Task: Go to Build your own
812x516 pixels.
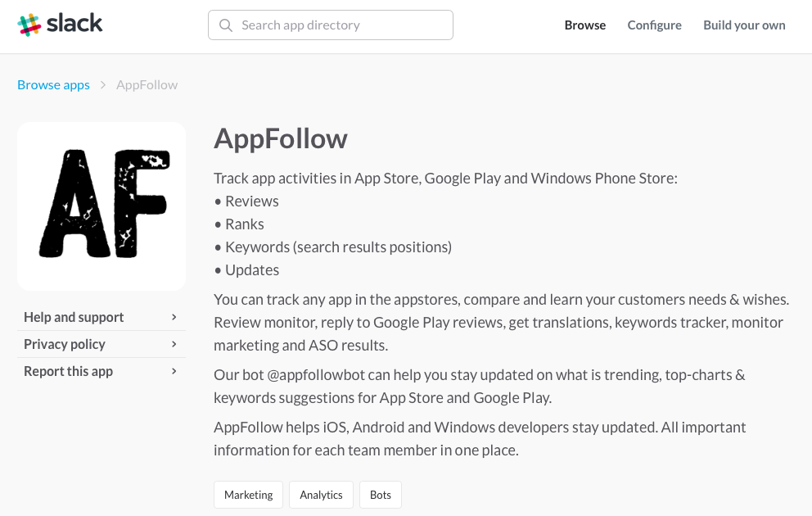Action: click(744, 25)
